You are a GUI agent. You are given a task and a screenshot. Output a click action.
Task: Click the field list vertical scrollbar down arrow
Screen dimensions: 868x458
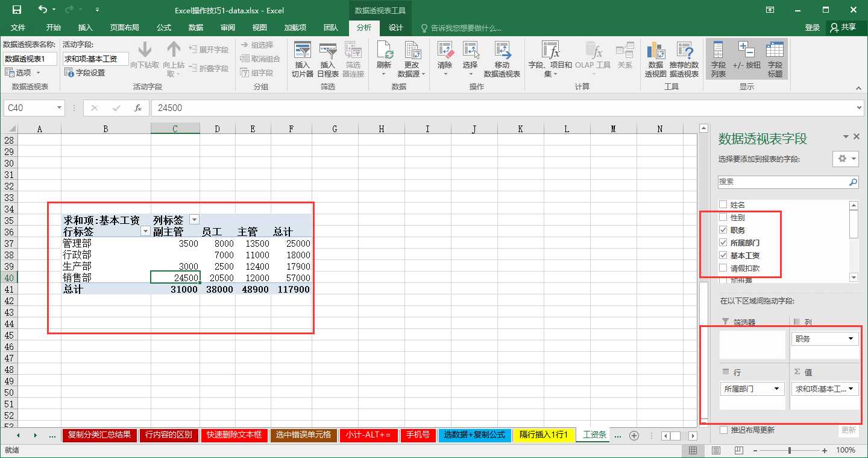click(x=854, y=277)
